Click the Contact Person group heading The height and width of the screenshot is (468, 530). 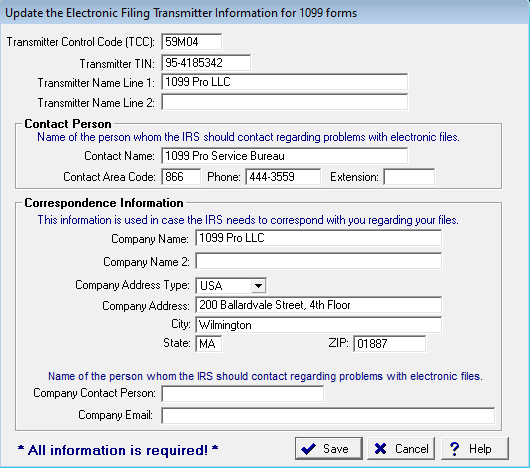pyautogui.click(x=68, y=124)
